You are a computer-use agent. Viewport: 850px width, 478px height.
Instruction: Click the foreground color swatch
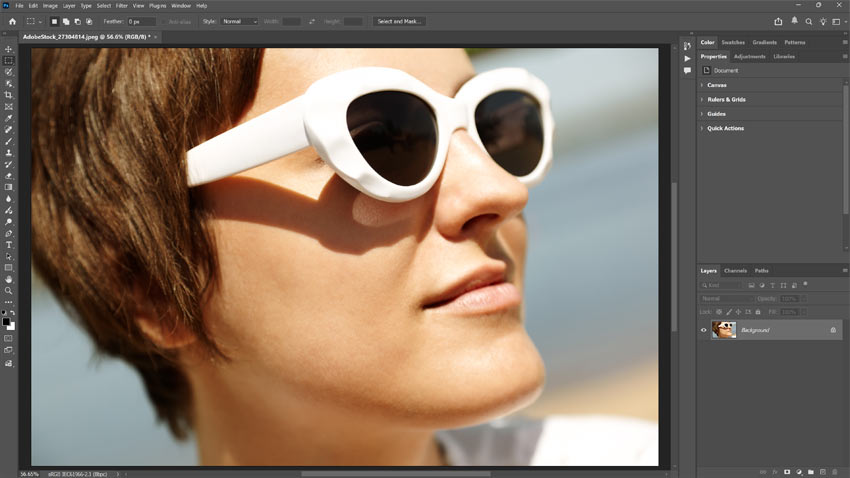6,322
